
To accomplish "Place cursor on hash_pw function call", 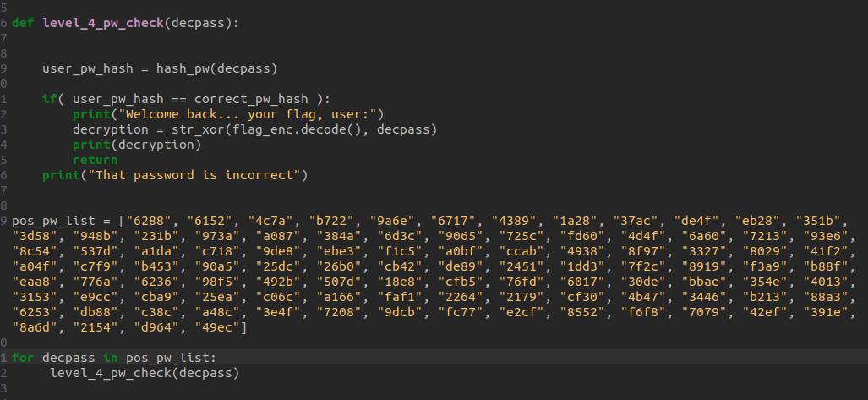I will (183, 68).
